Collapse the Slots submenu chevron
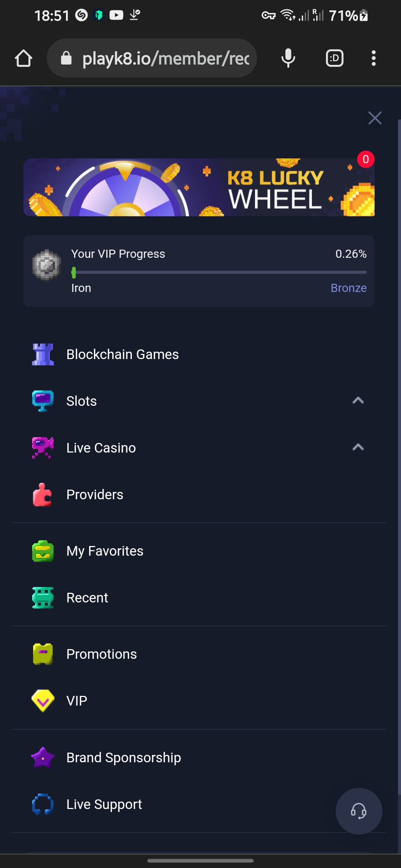 point(358,401)
